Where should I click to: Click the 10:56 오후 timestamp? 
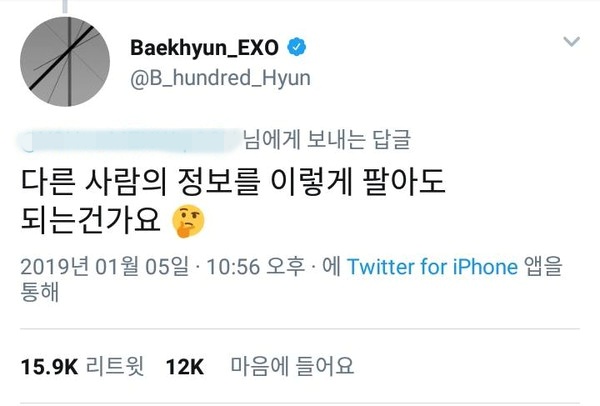(256, 266)
